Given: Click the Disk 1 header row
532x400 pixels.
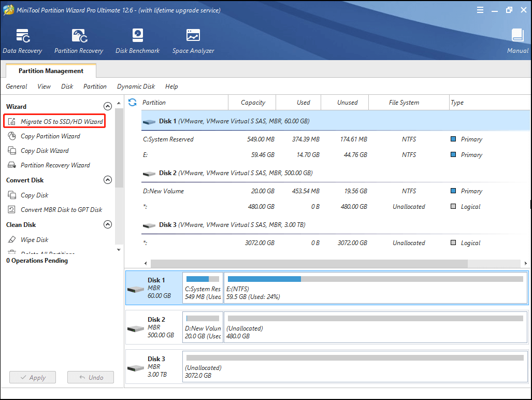Looking at the screenshot, I should point(336,121).
